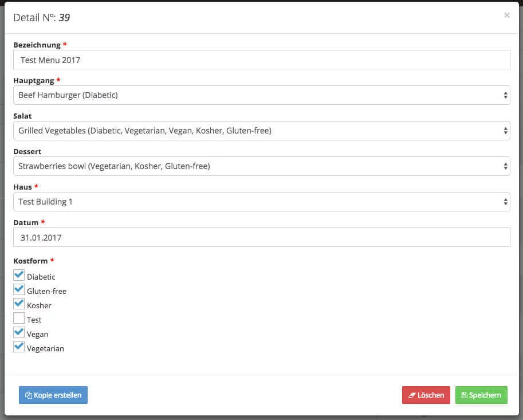
Task: Uncheck the Diabetic checkbox
Action: click(x=19, y=276)
